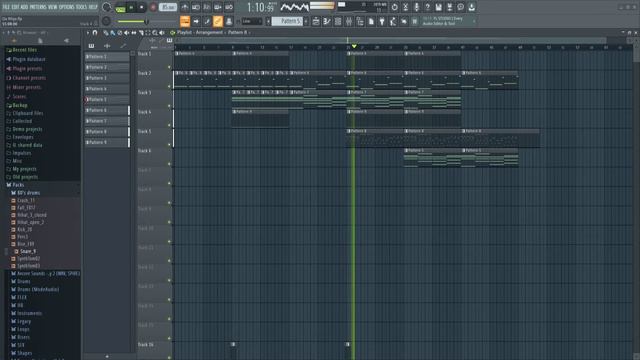This screenshot has width=640, height=360.
Task: Open the OPTIONS menu
Action: [67, 7]
